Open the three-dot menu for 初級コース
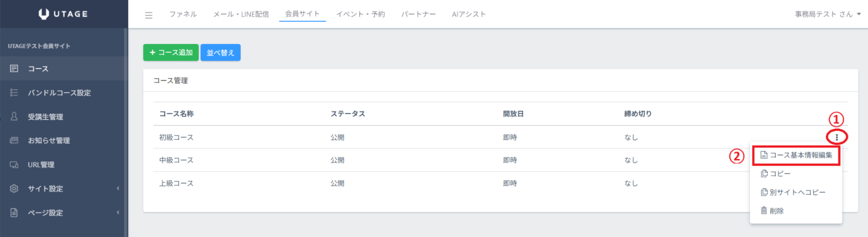This screenshot has width=868, height=237. pos(836,137)
